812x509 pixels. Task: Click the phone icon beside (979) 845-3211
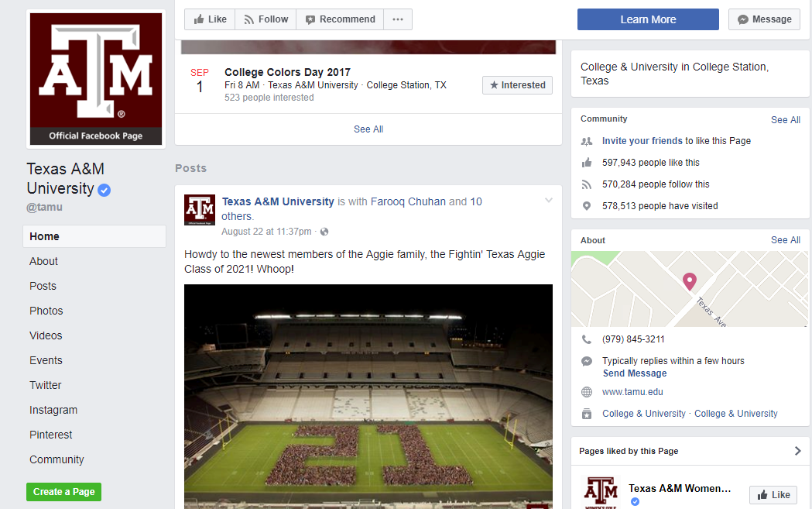(x=586, y=339)
